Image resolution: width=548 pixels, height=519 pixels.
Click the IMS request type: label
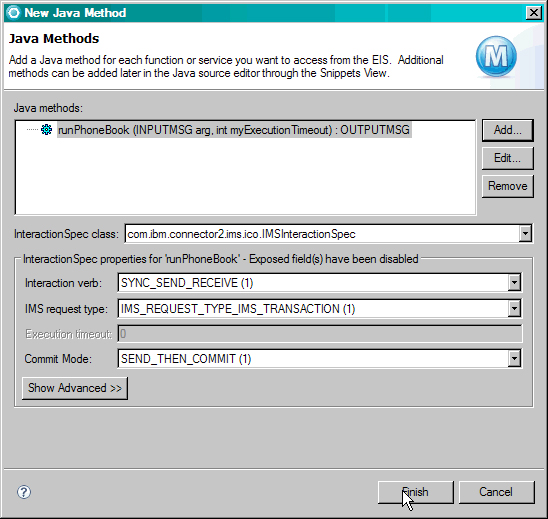tap(66, 309)
